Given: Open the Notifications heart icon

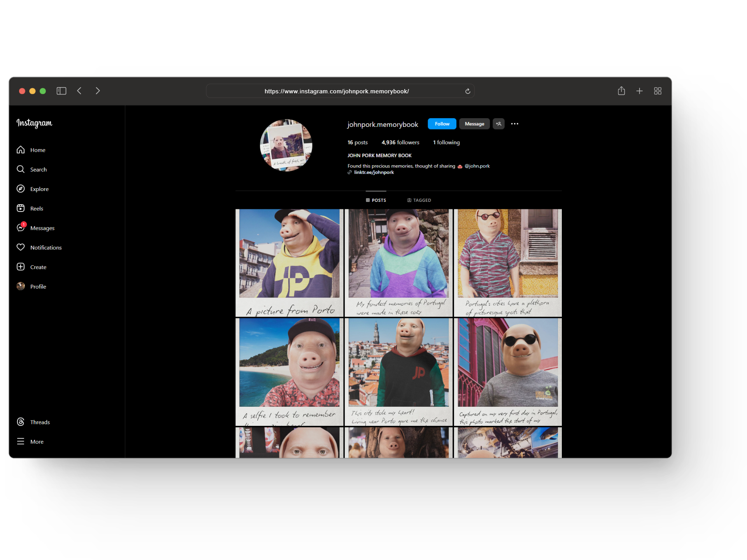Looking at the screenshot, I should 21,247.
